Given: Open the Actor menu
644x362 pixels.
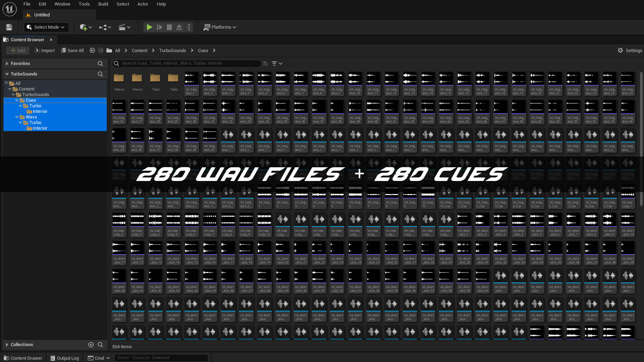Looking at the screenshot, I should tap(143, 4).
